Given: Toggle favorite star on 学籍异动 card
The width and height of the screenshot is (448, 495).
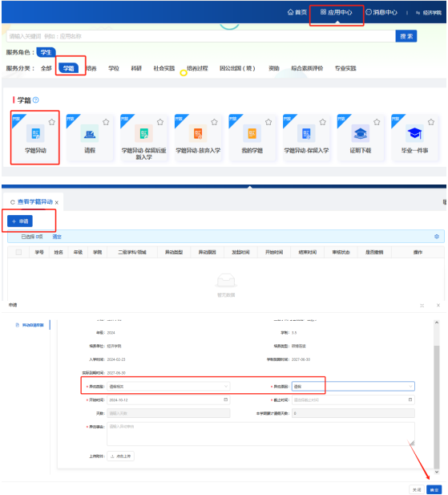Looking at the screenshot, I should coord(52,122).
